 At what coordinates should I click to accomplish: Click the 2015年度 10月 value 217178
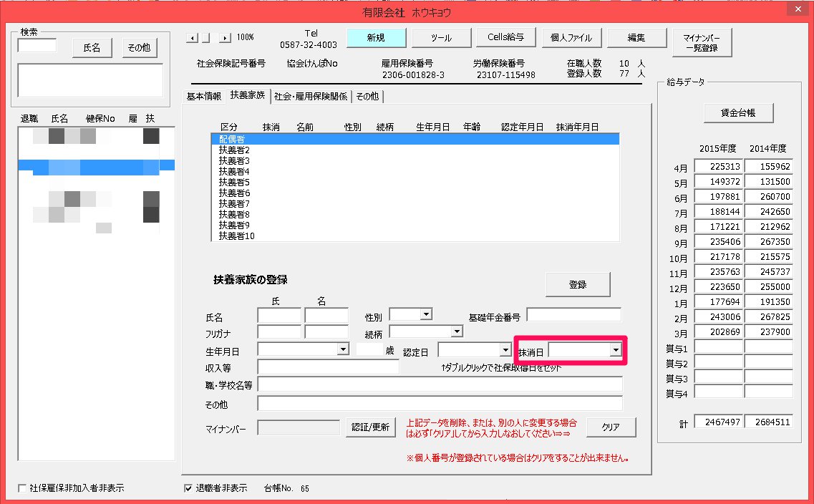click(x=719, y=257)
